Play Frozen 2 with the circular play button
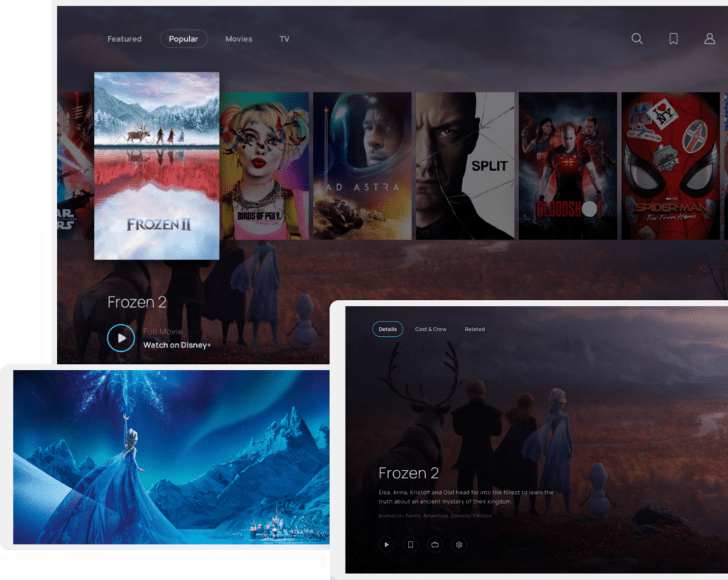 tap(121, 338)
